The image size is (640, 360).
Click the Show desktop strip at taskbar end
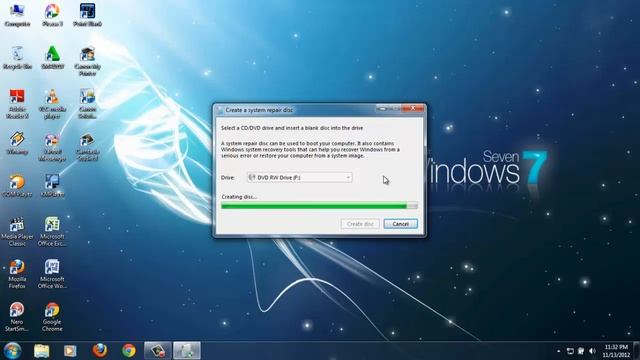(x=636, y=351)
